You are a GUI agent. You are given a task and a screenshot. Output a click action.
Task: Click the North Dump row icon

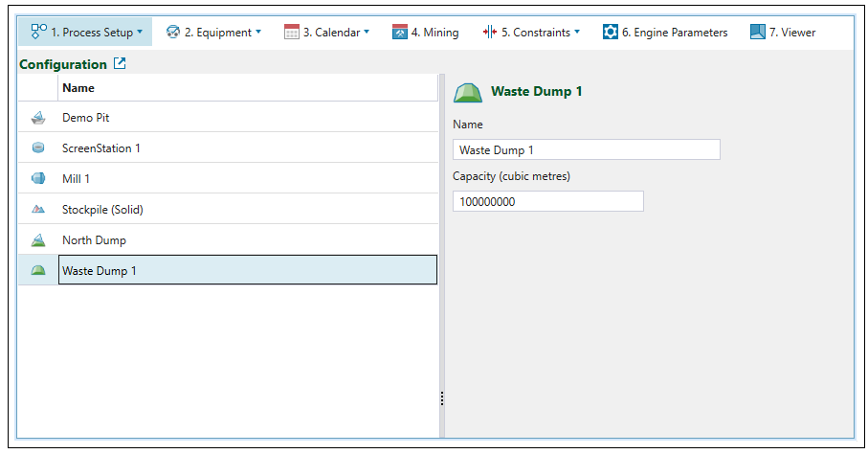[38, 240]
